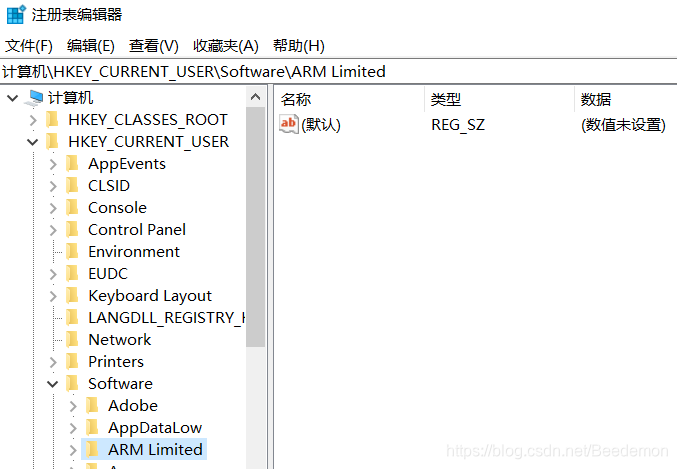
Task: Select the LANGDLL_REGISTRY key label
Action: (x=167, y=318)
